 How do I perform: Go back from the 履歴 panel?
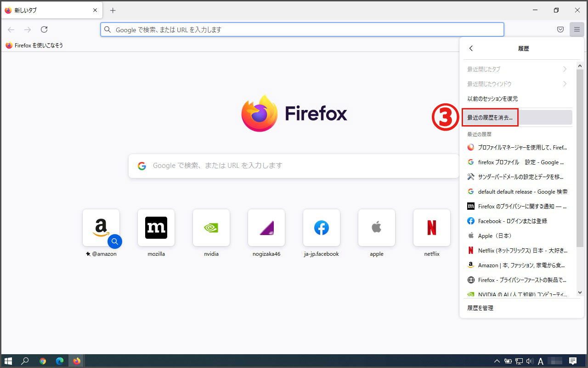[x=471, y=48]
